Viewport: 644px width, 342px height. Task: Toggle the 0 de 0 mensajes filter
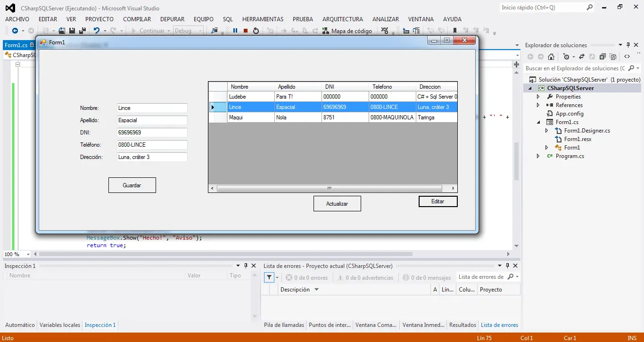[x=427, y=278]
